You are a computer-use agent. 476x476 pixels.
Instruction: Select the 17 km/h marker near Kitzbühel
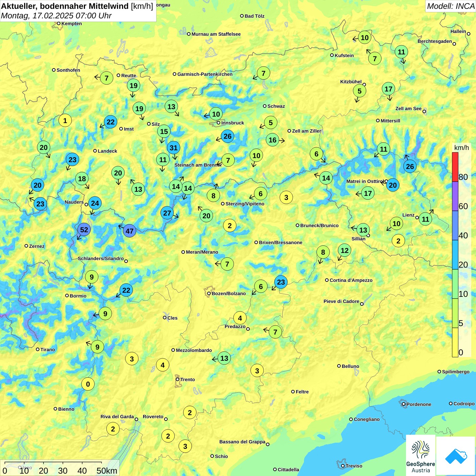coord(388,89)
